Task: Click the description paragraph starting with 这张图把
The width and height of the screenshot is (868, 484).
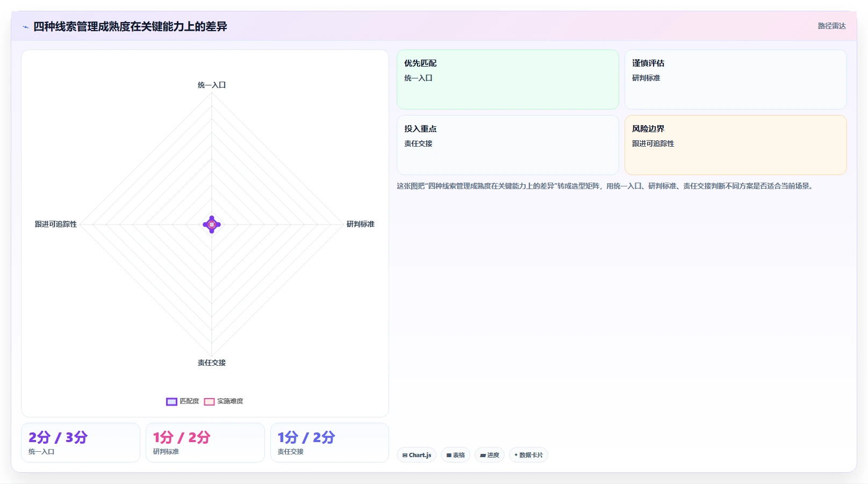Action: point(606,186)
